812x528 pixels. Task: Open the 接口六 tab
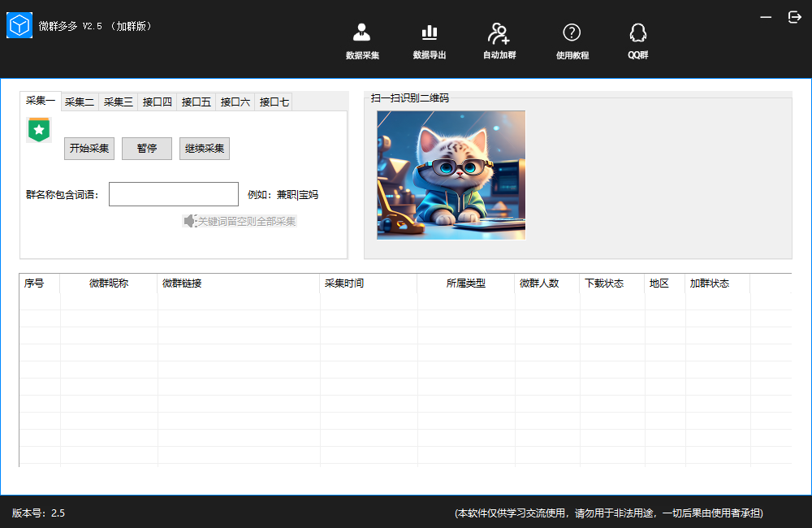(x=235, y=102)
